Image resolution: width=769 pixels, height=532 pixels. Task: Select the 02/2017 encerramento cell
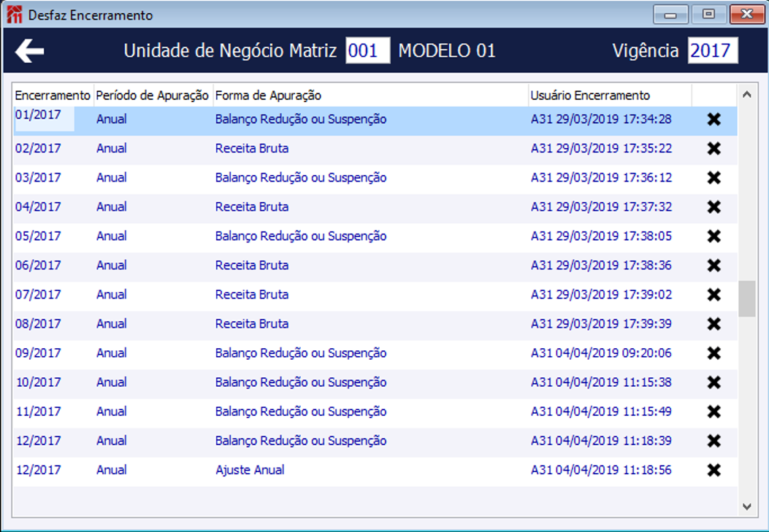tap(38, 148)
